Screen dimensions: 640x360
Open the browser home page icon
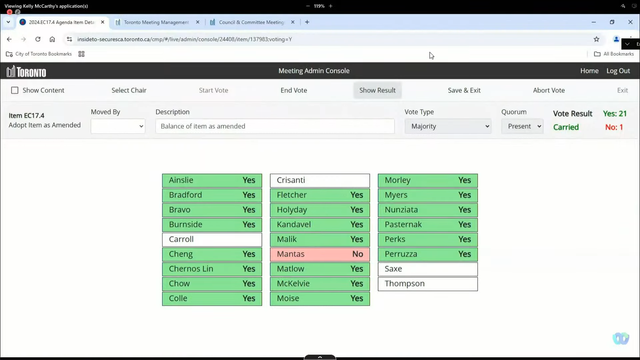pos(52,39)
